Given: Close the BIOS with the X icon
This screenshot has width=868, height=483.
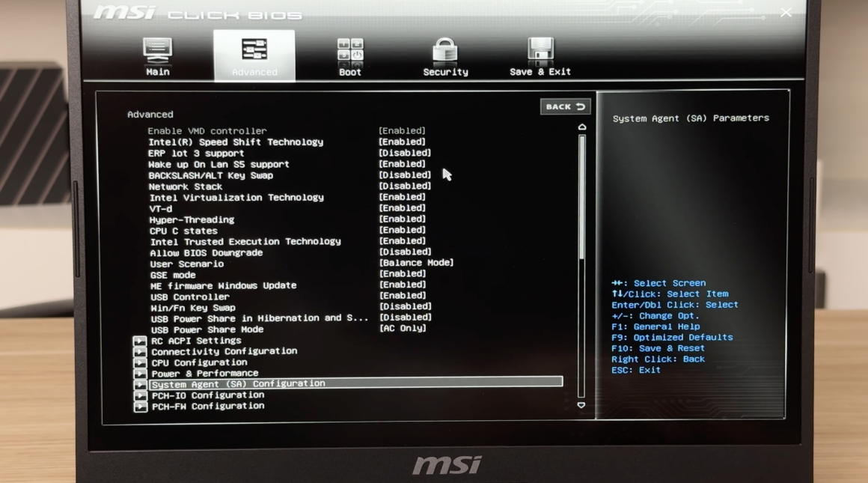Looking at the screenshot, I should pos(786,13).
